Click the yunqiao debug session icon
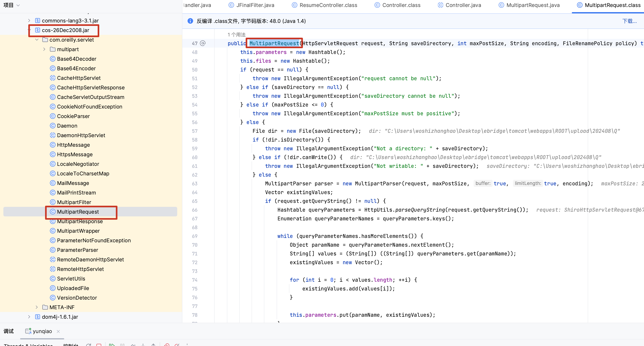 28,331
